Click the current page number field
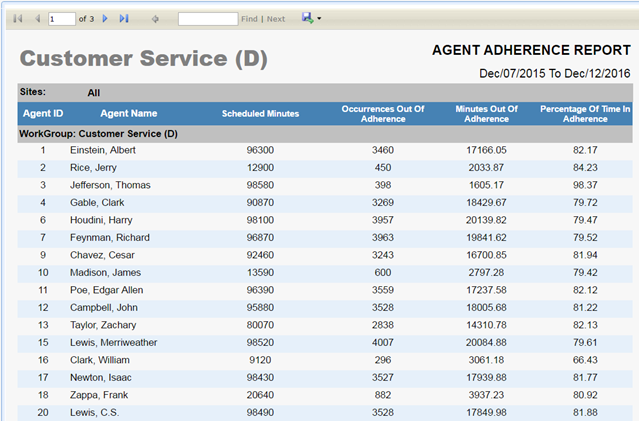 pos(61,19)
